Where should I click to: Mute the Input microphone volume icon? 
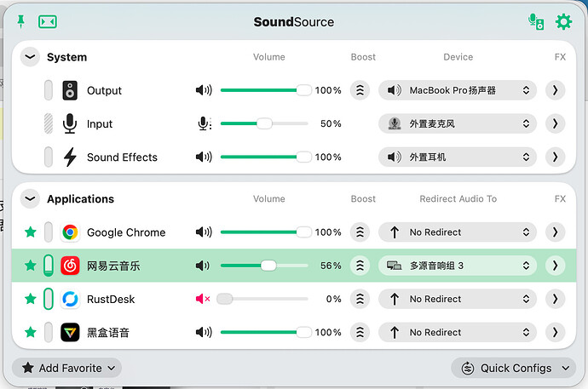point(205,123)
